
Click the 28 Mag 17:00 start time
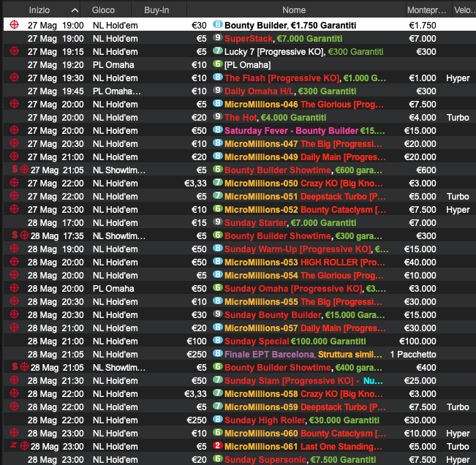click(x=56, y=223)
